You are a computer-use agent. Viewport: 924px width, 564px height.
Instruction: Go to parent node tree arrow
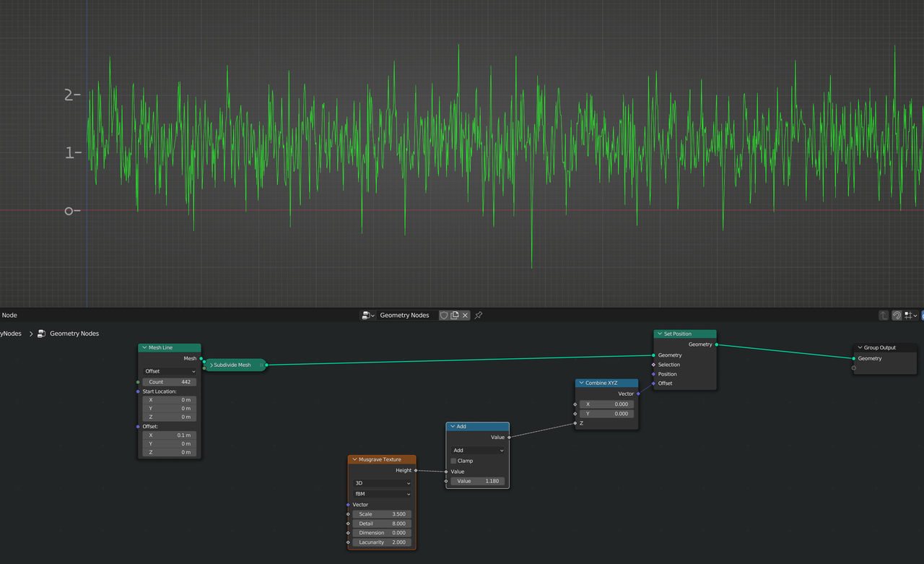[884, 316]
